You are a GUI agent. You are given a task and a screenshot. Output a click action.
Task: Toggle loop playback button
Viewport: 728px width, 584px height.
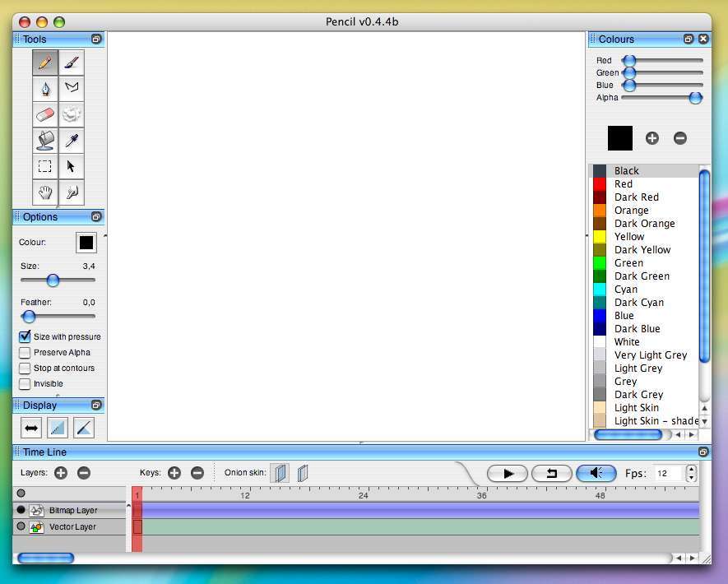[x=552, y=474]
